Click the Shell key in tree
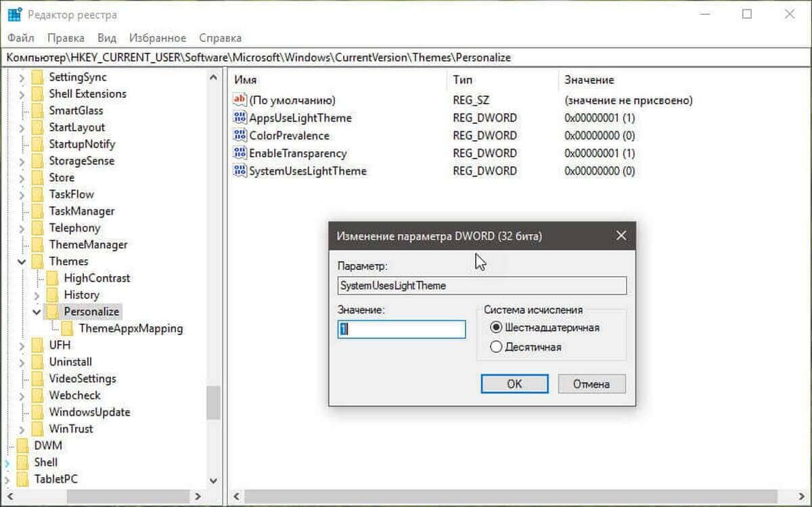The height and width of the screenshot is (507, 812). click(x=46, y=462)
